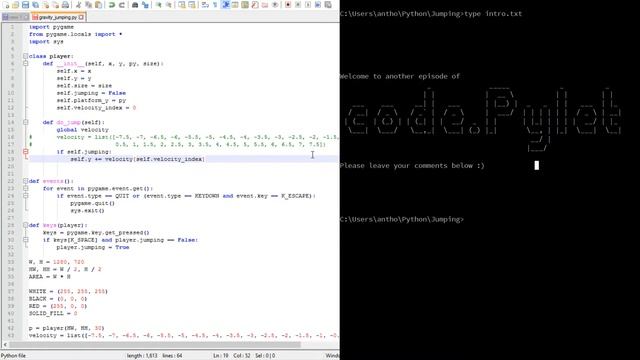Click 'Welcome to another episode of' in console
The width and height of the screenshot is (640, 360).
[x=400, y=76]
